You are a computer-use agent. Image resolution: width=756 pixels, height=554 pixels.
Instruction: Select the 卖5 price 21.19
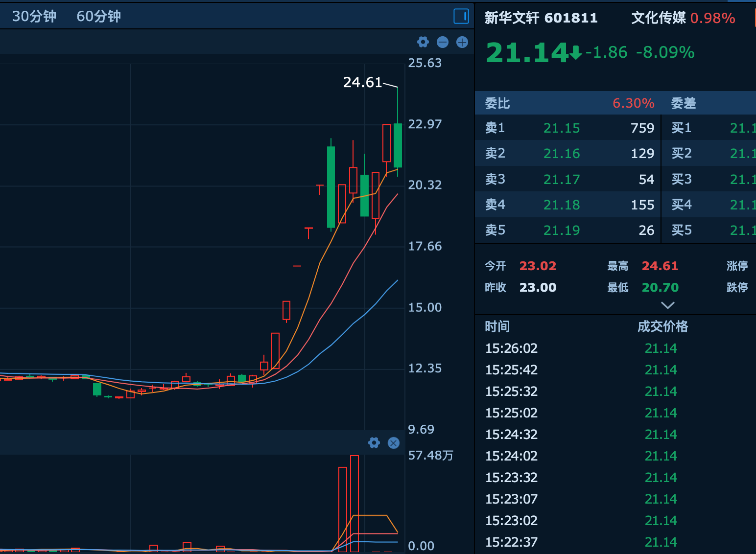click(x=562, y=231)
